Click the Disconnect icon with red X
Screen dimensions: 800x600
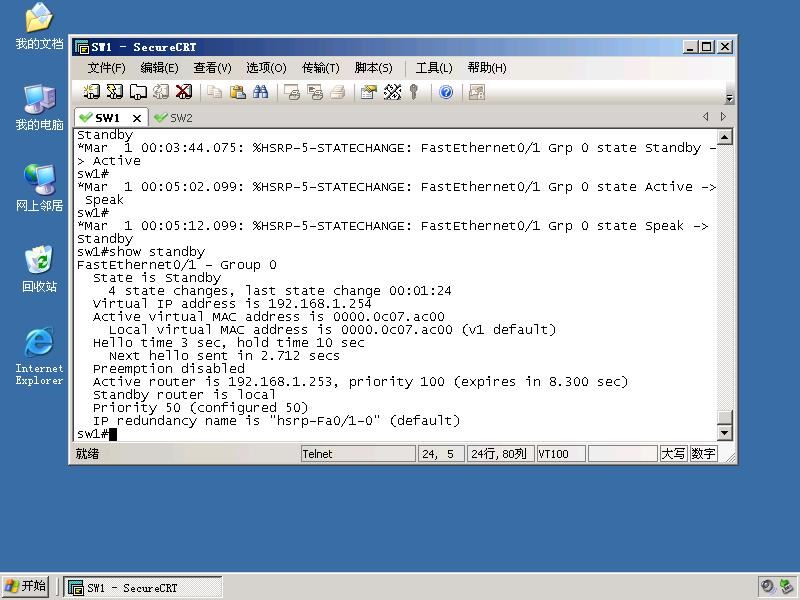[x=184, y=92]
